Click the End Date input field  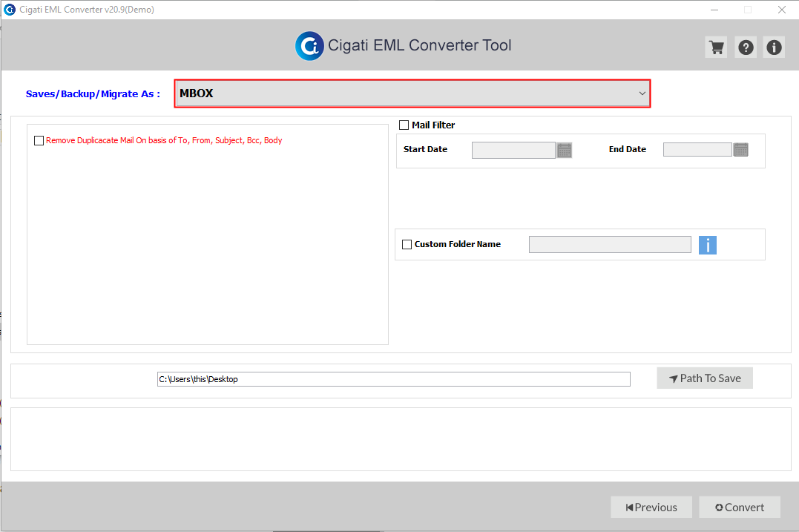click(697, 149)
